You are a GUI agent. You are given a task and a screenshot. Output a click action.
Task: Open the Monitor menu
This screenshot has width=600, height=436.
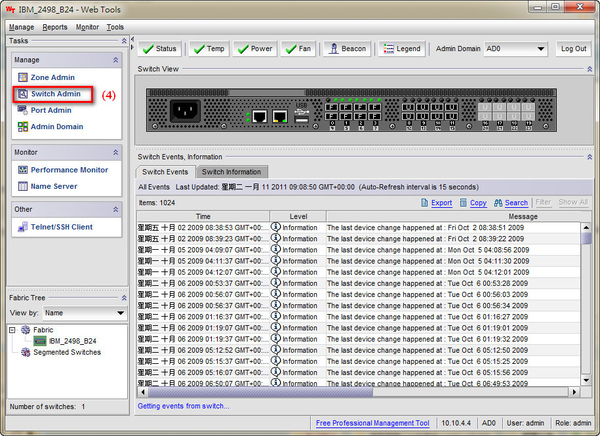click(x=87, y=27)
